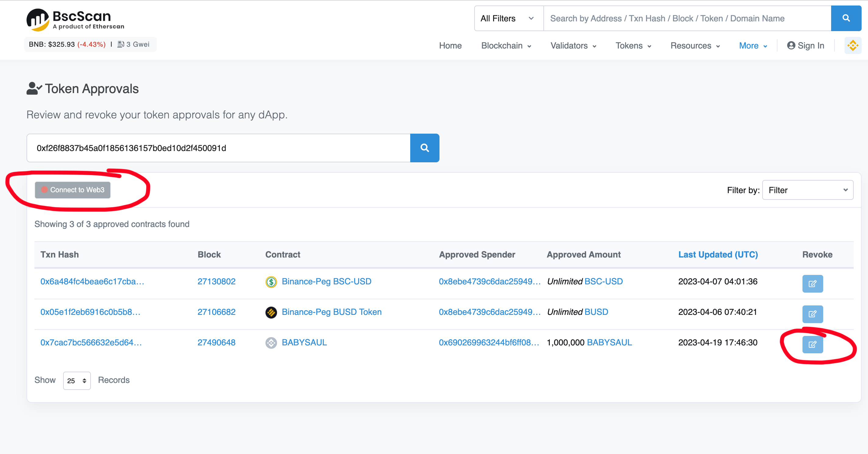
Task: Click the Contract column header
Action: pyautogui.click(x=282, y=254)
